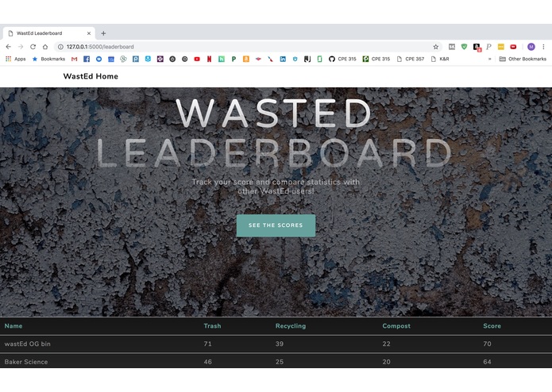Open the LinkedIn bookmark
This screenshot has width=552, height=392.
tap(283, 59)
